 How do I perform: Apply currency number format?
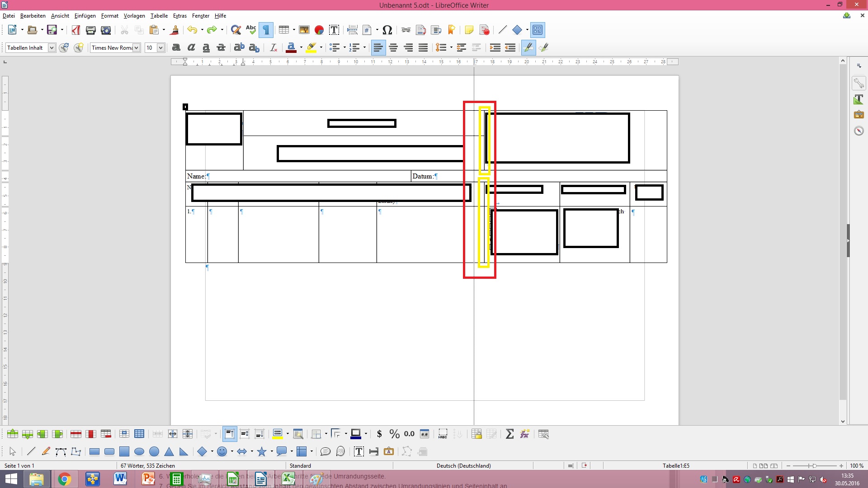tap(379, 434)
